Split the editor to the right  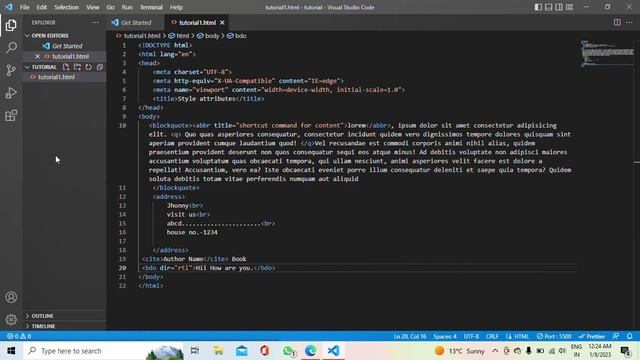[617, 22]
